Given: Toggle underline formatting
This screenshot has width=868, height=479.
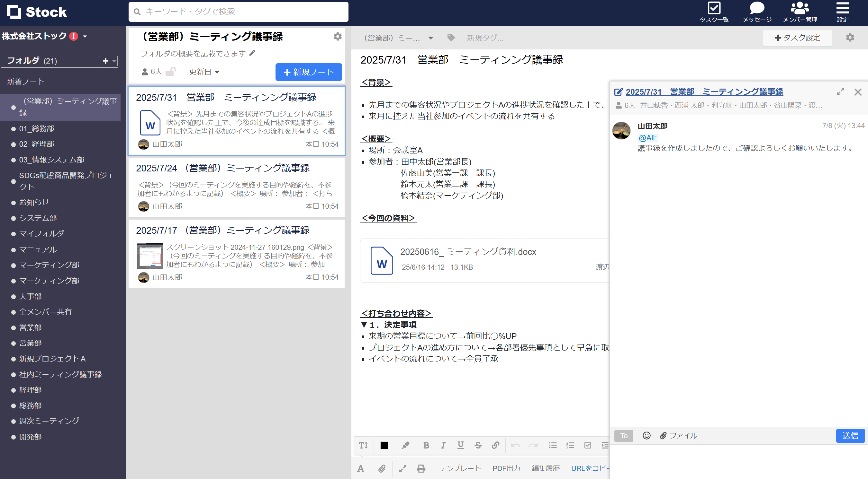Looking at the screenshot, I should click(461, 445).
